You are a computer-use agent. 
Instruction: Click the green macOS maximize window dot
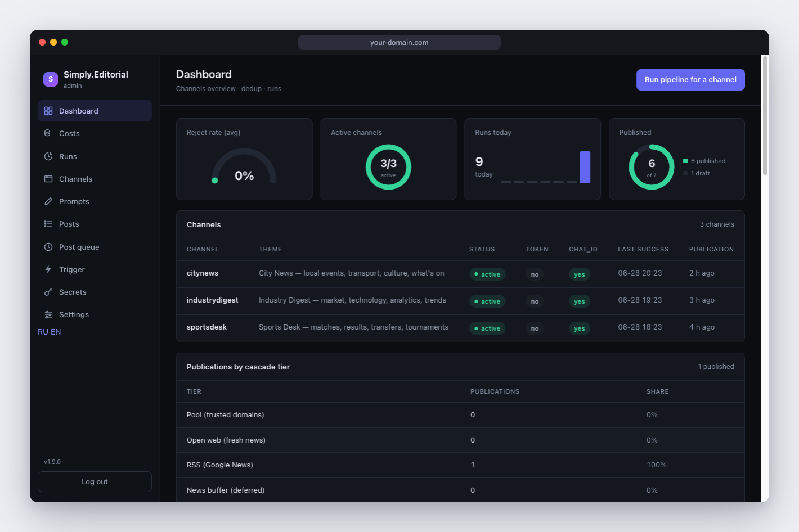65,42
